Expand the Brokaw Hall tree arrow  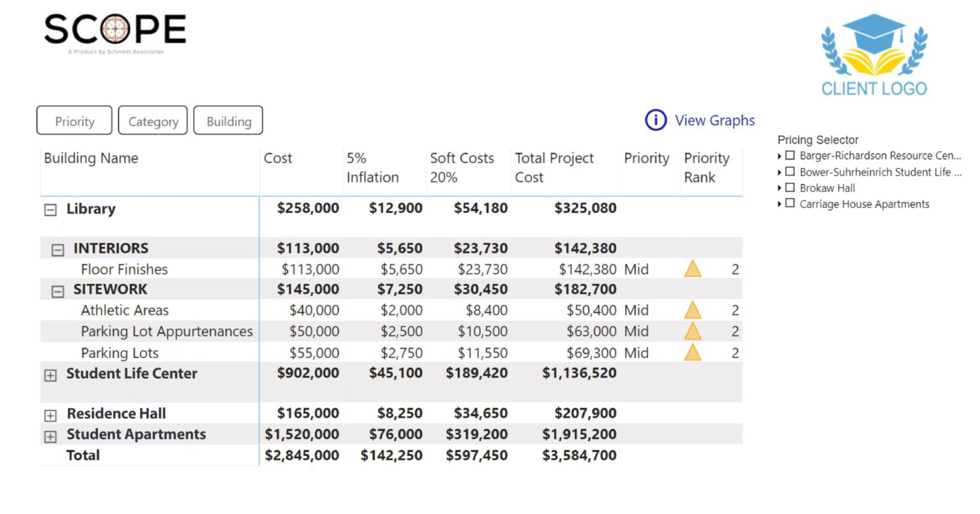(x=780, y=188)
